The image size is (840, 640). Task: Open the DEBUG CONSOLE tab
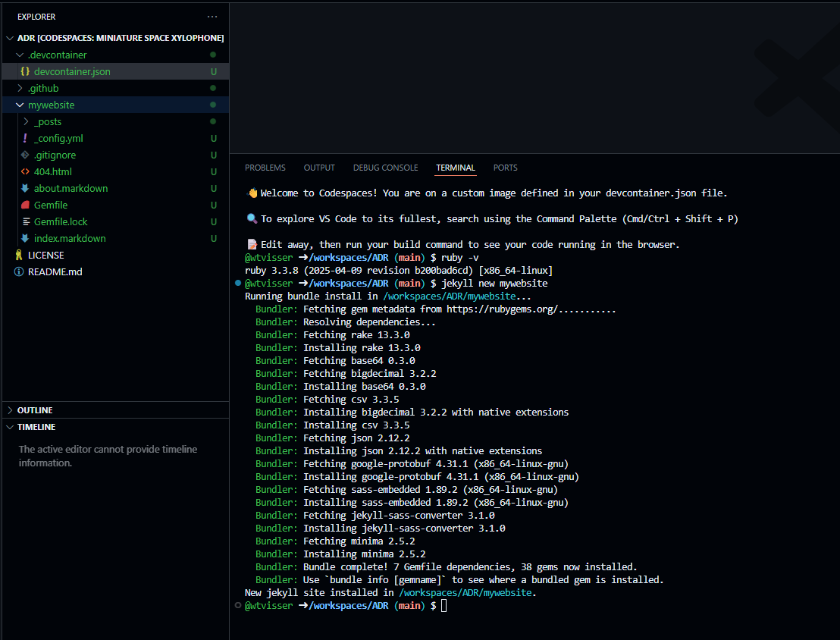click(385, 168)
